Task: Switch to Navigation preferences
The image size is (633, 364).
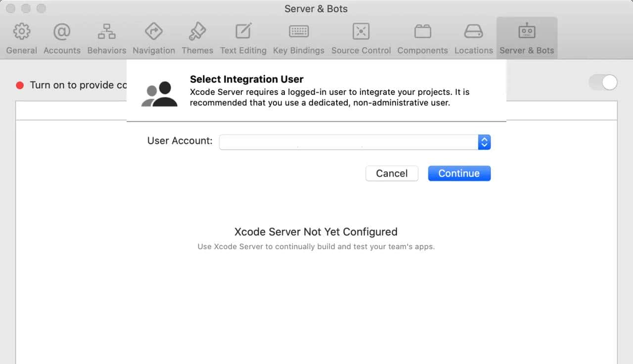Action: (153, 37)
